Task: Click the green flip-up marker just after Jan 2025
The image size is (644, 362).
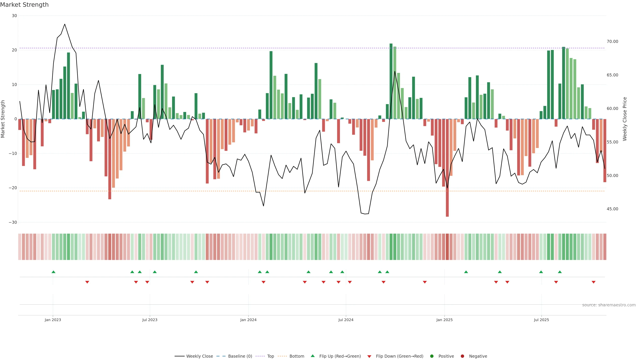Action: (466, 272)
